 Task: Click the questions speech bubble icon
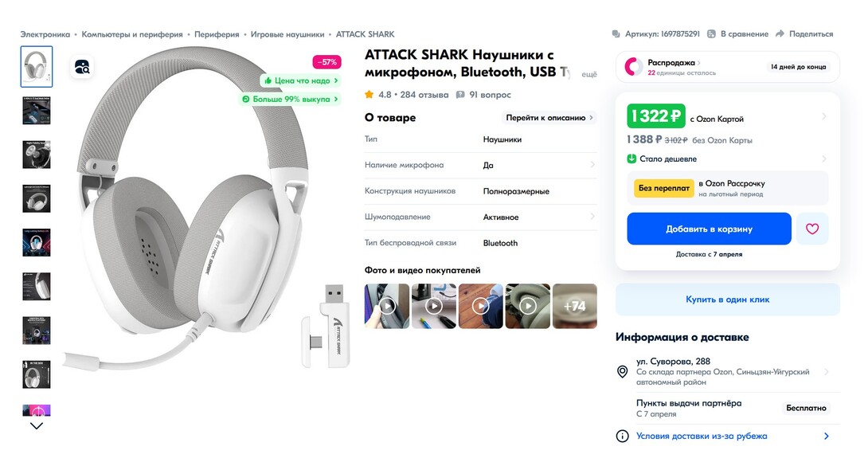pos(460,94)
